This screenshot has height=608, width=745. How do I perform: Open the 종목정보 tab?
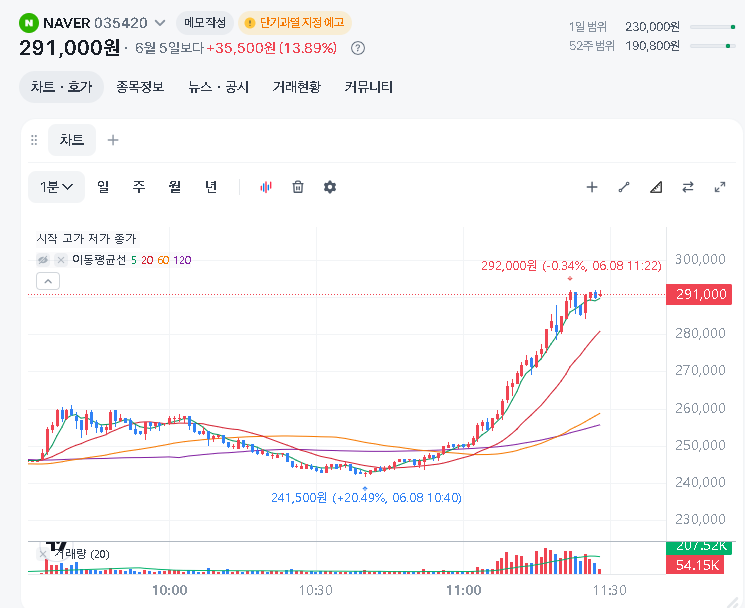click(140, 87)
